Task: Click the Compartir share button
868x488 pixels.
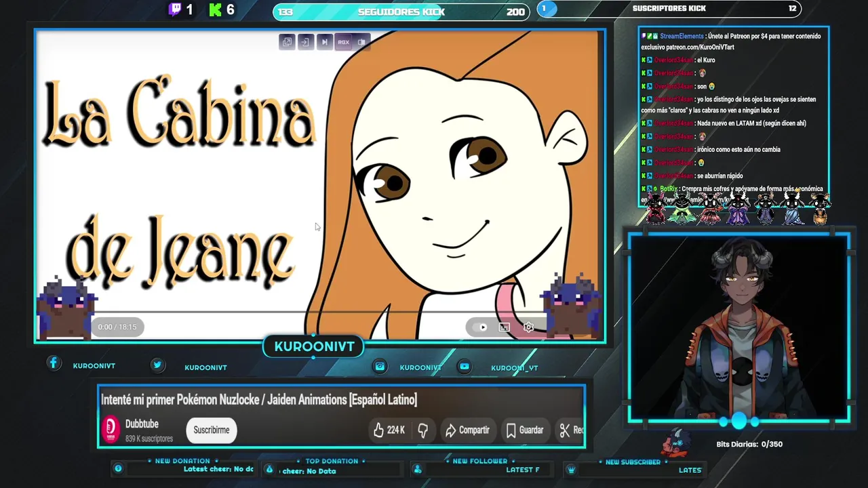Action: point(467,430)
